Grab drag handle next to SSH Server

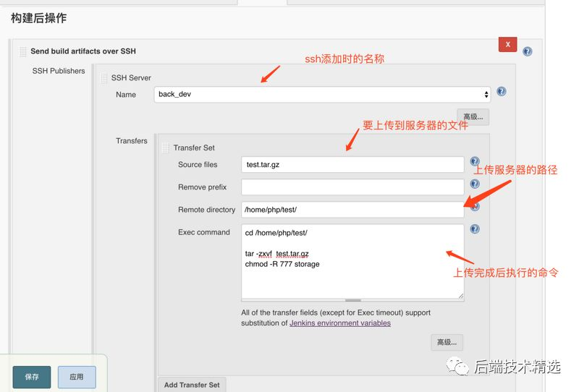pyautogui.click(x=103, y=78)
